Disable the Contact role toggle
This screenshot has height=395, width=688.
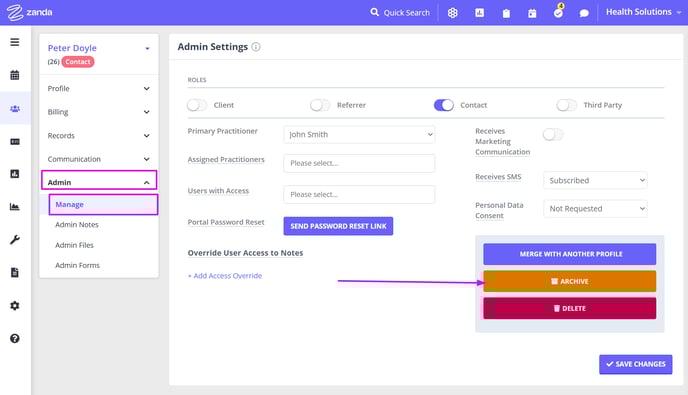click(x=444, y=105)
